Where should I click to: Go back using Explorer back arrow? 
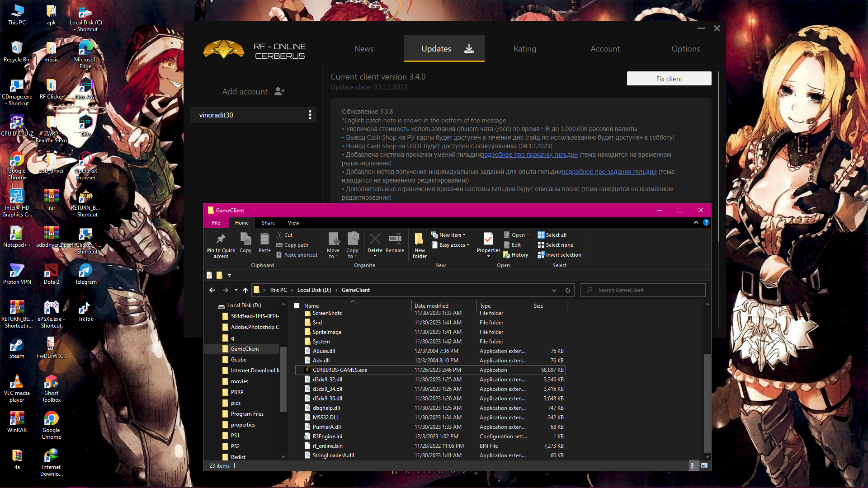tap(212, 290)
